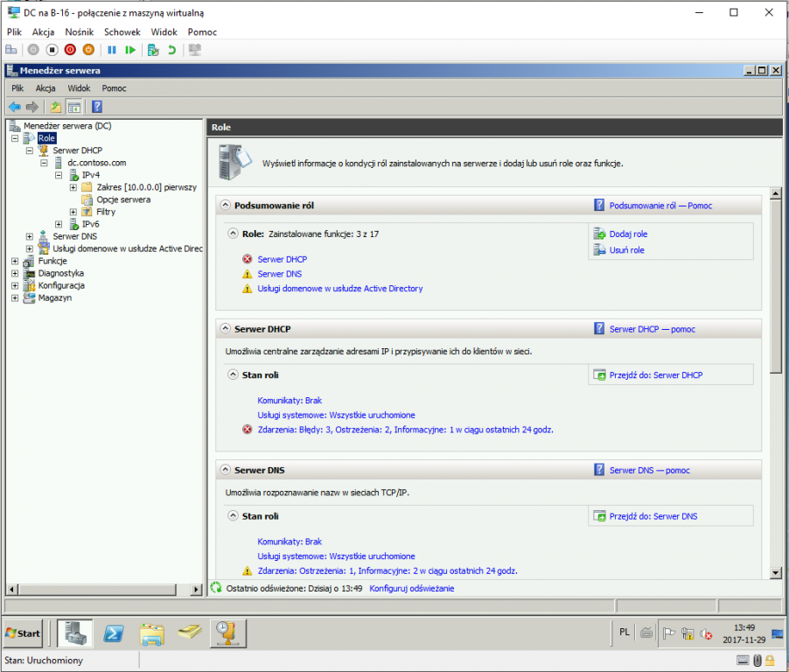The image size is (789, 672).
Task: Click the green Reset VM icon
Action: pyautogui.click(x=130, y=50)
